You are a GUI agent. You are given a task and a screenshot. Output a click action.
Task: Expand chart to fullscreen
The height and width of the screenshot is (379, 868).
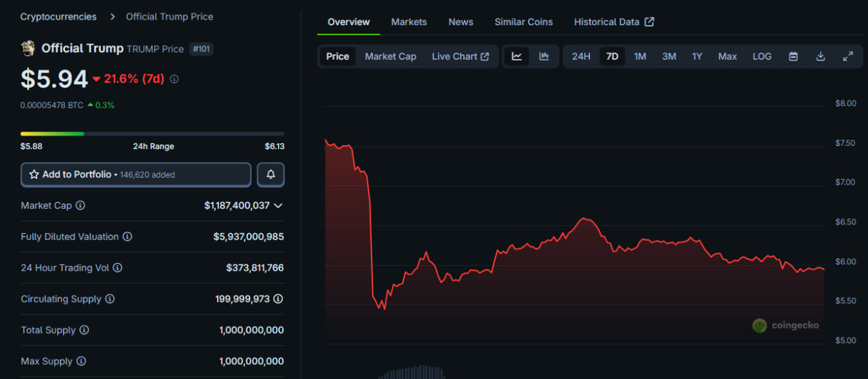click(x=848, y=56)
